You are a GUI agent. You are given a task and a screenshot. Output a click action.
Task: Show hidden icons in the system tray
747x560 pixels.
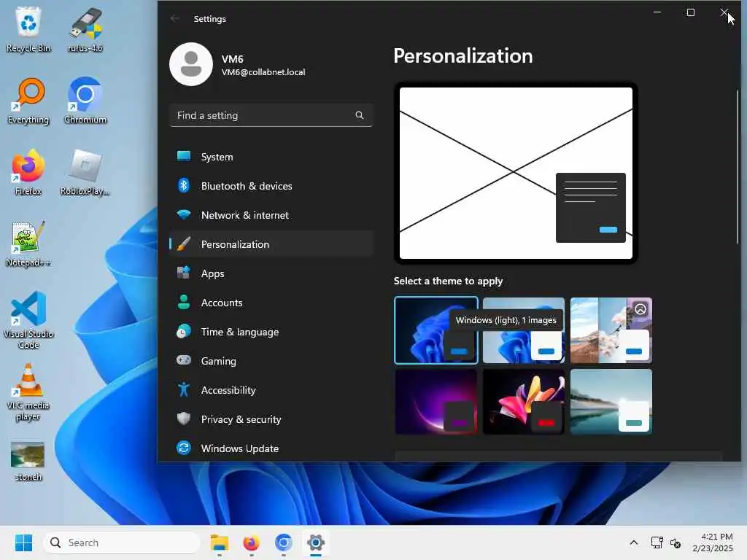pos(634,542)
